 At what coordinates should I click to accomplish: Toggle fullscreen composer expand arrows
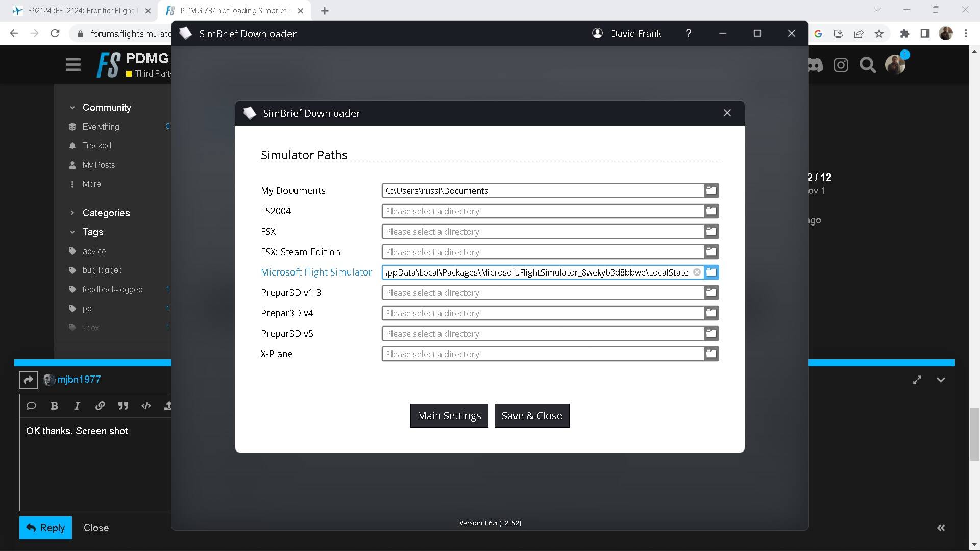[x=917, y=380]
